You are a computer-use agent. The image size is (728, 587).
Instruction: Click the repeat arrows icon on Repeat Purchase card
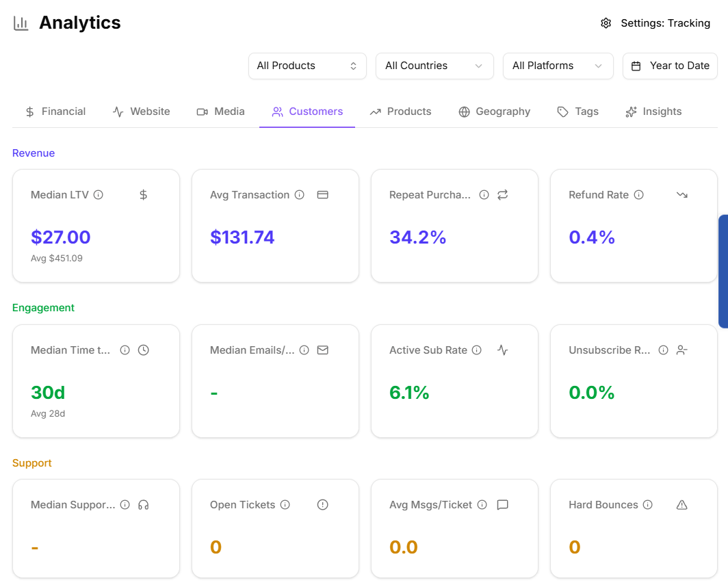point(502,195)
